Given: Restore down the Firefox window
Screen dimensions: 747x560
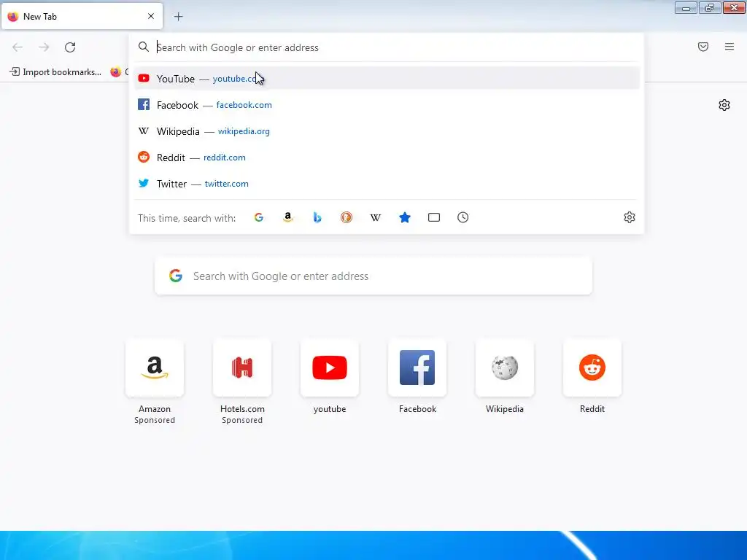Looking at the screenshot, I should [710, 8].
